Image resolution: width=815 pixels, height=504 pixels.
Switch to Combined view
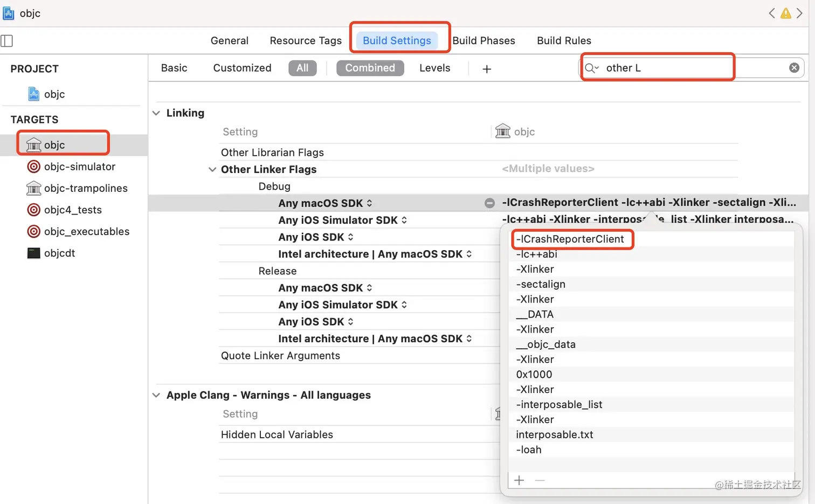click(370, 68)
